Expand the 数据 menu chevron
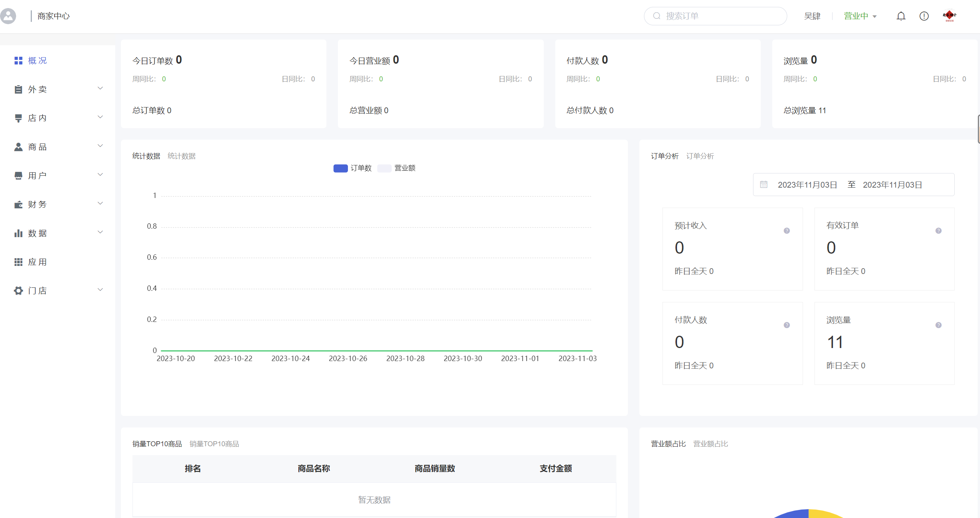The height and width of the screenshot is (518, 980). [x=100, y=232]
